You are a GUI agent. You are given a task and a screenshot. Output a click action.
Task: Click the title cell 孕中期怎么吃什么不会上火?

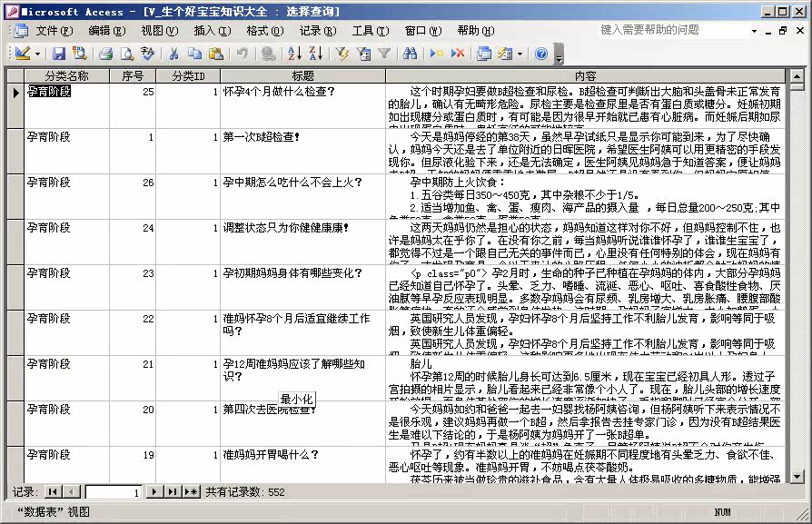303,197
